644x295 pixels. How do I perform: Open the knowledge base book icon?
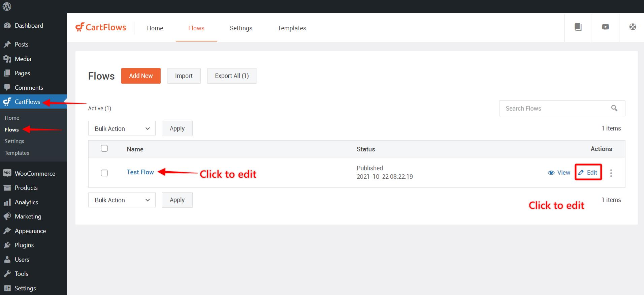(578, 27)
